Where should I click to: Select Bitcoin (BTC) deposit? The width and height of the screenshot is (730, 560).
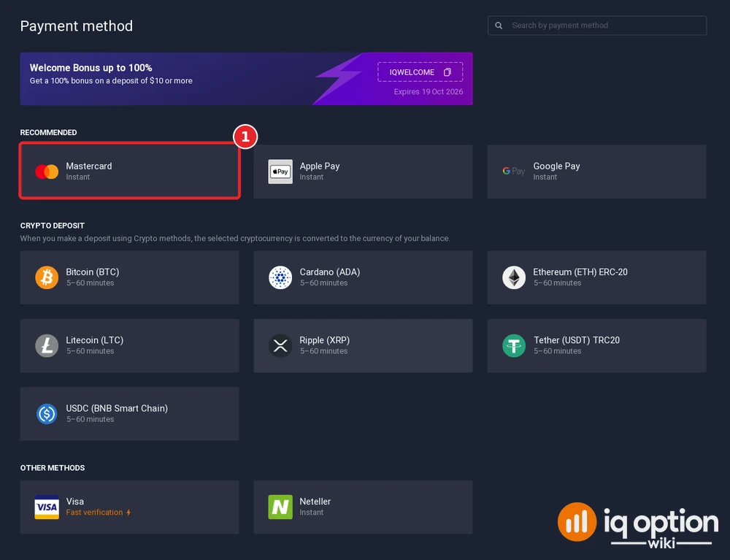pyautogui.click(x=129, y=277)
